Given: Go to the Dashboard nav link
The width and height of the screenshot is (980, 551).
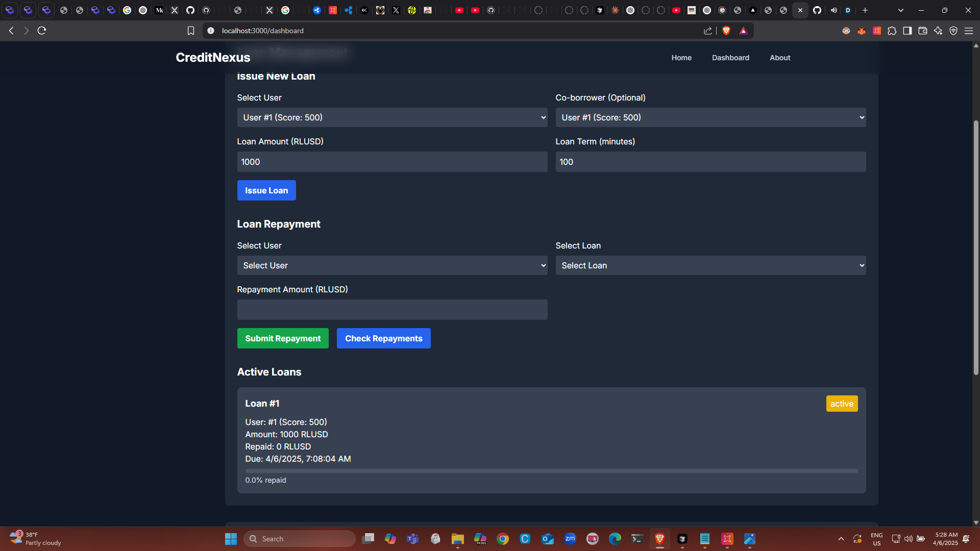Looking at the screenshot, I should (x=730, y=58).
